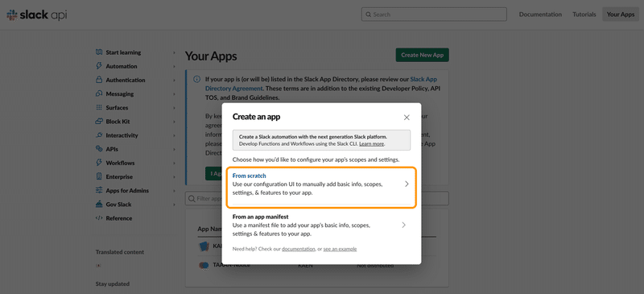Screen dimensions: 644x294
Task: Click the Translated content heading
Action: [120, 252]
